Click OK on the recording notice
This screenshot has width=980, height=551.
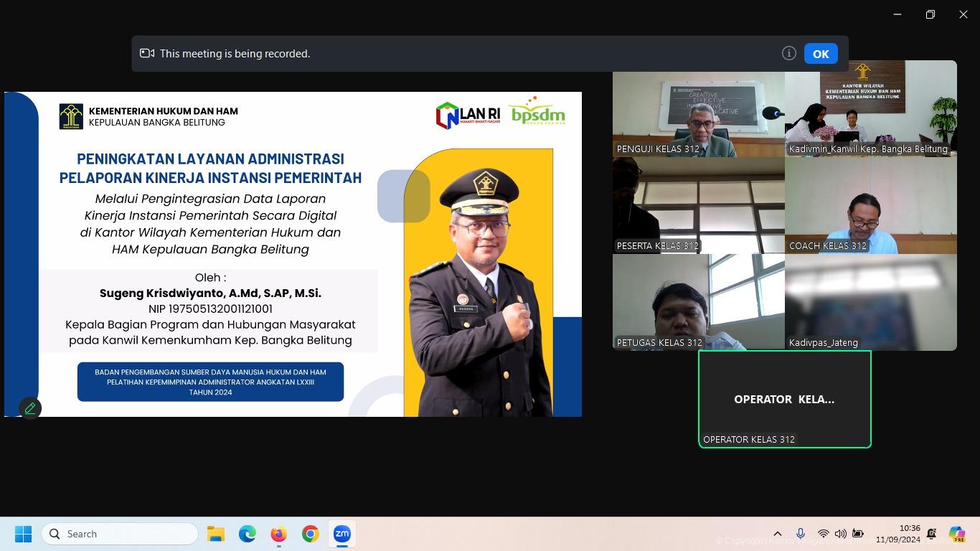click(821, 54)
